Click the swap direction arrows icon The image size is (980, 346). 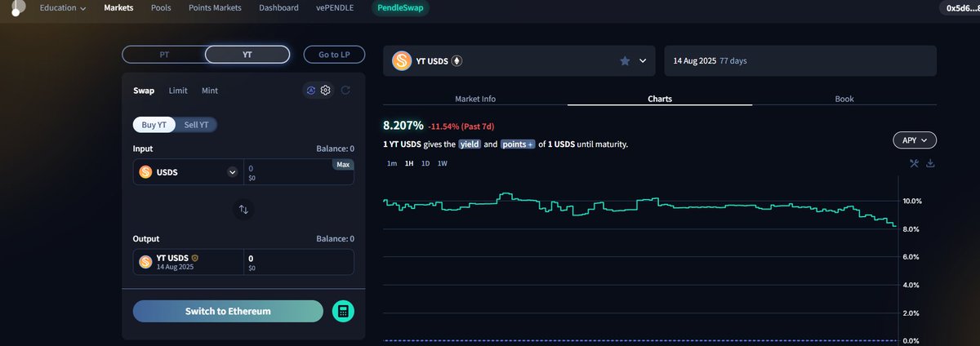pos(243,209)
